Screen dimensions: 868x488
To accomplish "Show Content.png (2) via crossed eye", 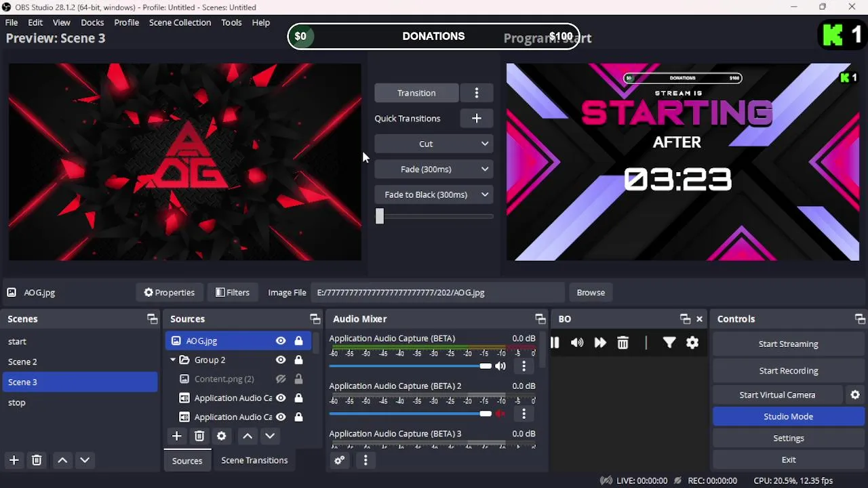I will tap(280, 379).
